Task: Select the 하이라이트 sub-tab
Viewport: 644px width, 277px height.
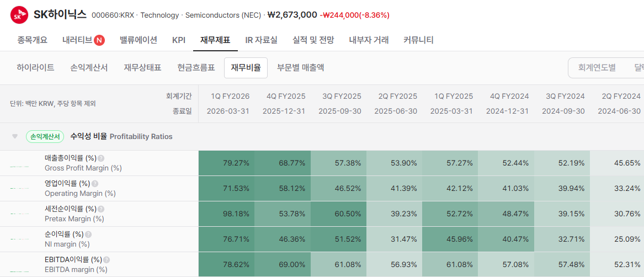Action: (36, 68)
